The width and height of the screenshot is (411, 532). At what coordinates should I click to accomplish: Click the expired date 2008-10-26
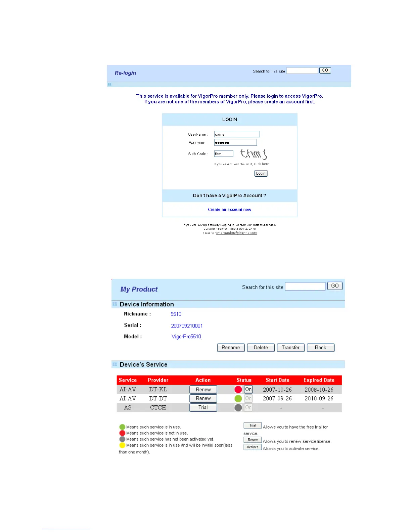(x=319, y=390)
